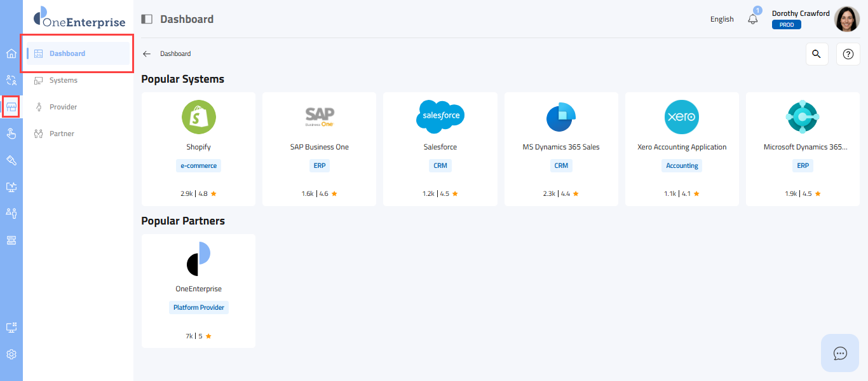
Task: Open Dorothy Crawford profile avatar menu
Action: (846, 19)
